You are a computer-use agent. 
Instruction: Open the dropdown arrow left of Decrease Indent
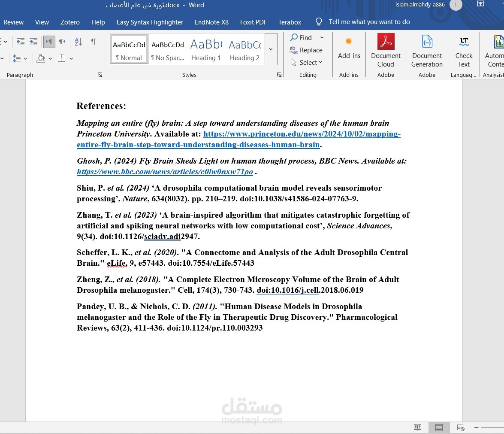coord(5,42)
